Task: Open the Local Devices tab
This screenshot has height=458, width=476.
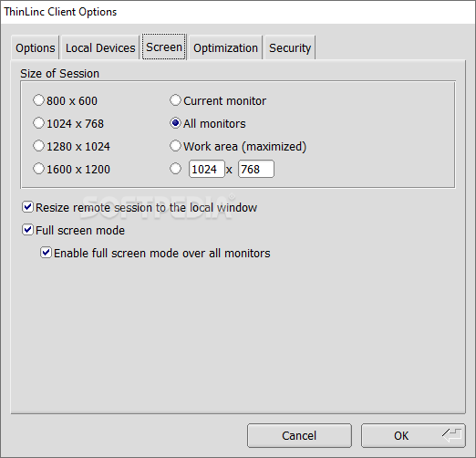Action: click(x=100, y=47)
